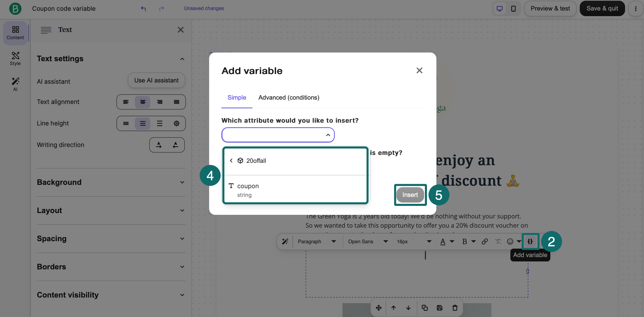Viewport: 644px width, 317px height.
Task: Click the delete block trash icon
Action: (455, 308)
